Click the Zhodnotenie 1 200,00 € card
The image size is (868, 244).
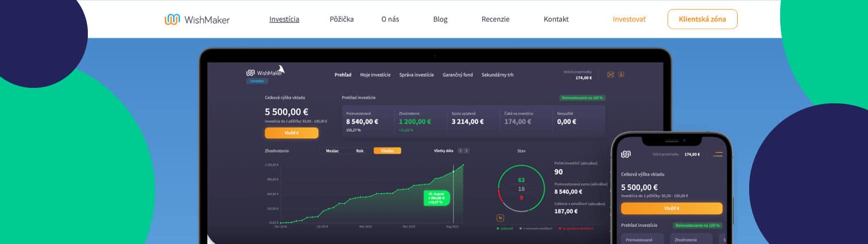pos(420,121)
